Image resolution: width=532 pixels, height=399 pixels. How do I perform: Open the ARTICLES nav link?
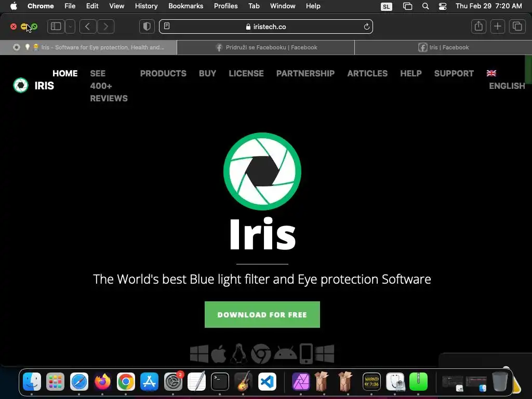(367, 73)
